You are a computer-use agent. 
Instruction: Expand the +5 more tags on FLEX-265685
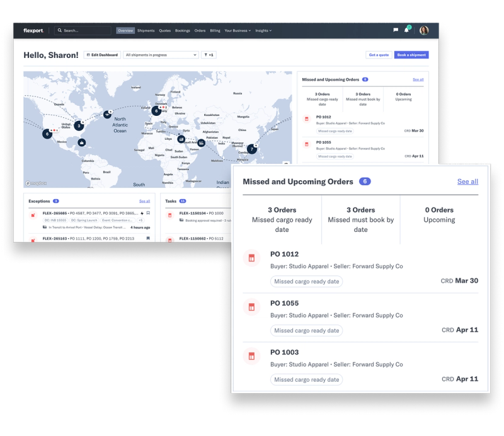coord(140,221)
